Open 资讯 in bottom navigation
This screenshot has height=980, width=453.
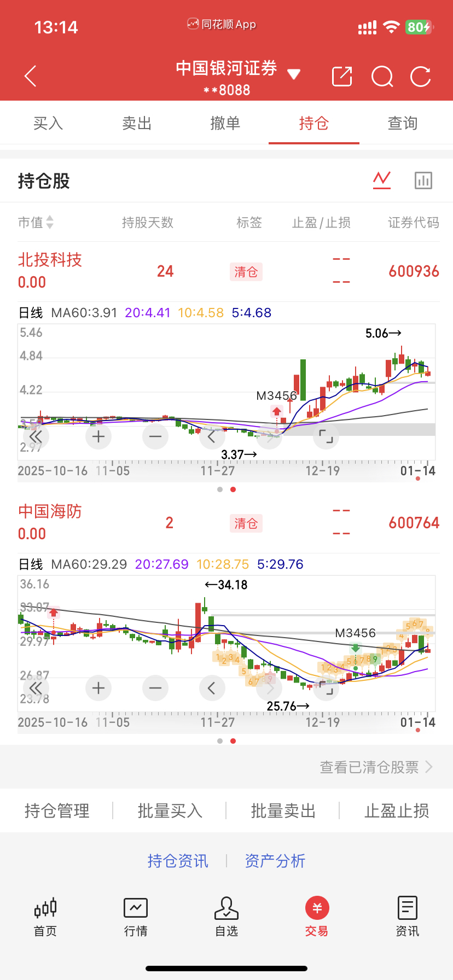coord(408,917)
